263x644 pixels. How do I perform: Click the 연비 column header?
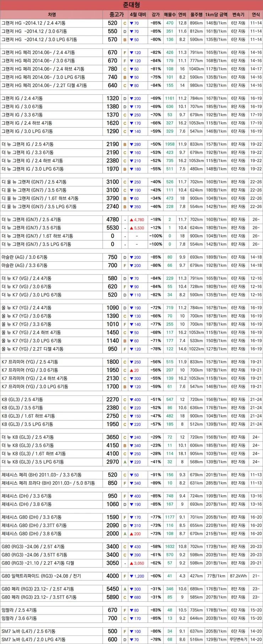pyautogui.click(x=182, y=15)
